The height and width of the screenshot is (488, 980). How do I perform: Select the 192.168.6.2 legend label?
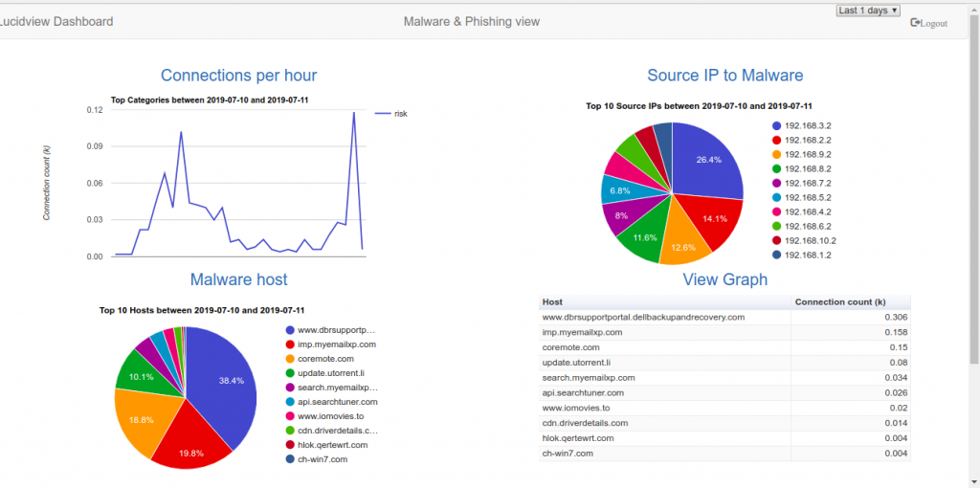pos(808,226)
